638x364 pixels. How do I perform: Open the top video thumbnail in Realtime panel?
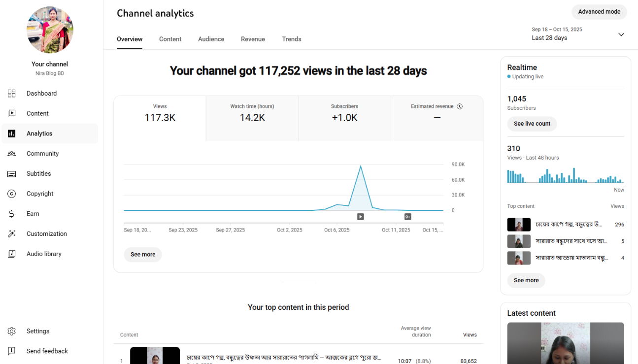519,224
